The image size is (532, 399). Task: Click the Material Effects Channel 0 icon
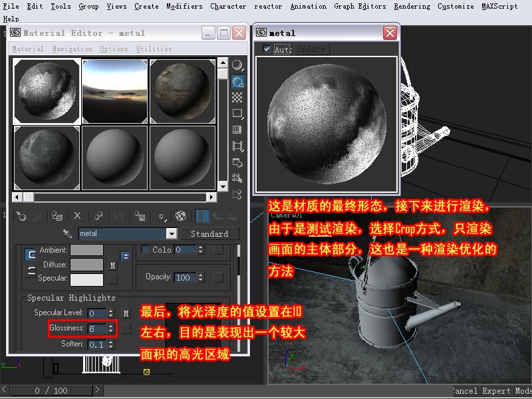pyautogui.click(x=162, y=216)
